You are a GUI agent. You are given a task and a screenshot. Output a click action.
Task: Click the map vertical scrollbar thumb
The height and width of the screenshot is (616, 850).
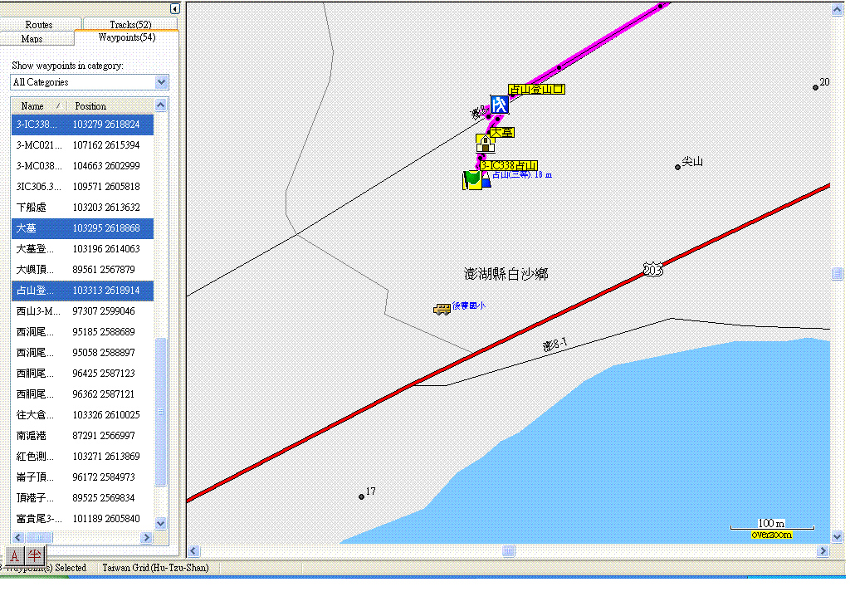(837, 273)
